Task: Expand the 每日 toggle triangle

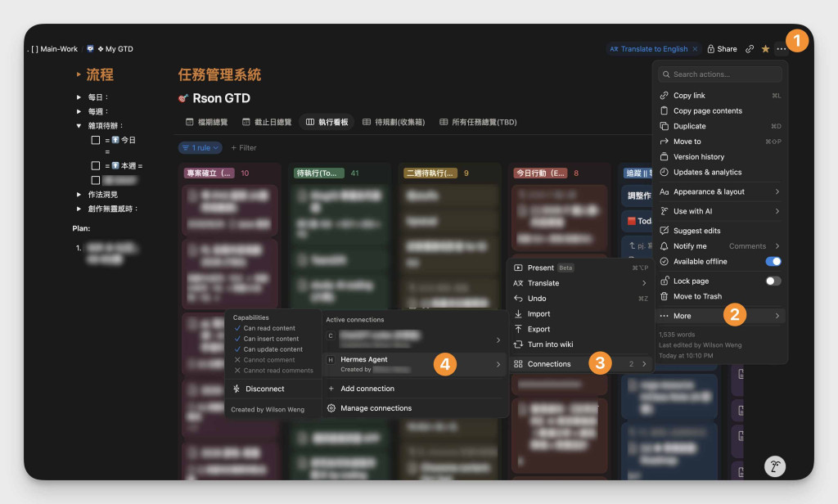Action: (79, 97)
